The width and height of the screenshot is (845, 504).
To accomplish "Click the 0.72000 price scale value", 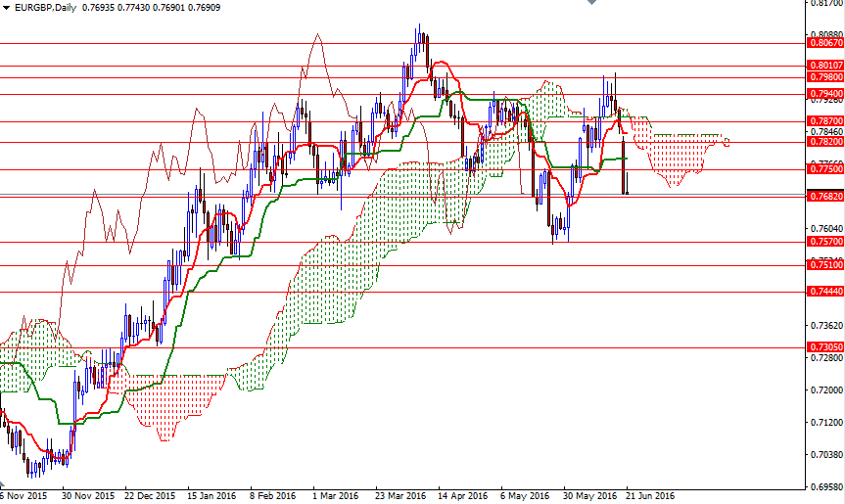I will click(x=826, y=389).
